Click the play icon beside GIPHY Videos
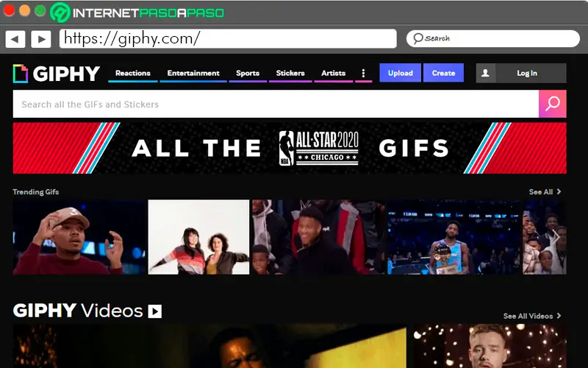This screenshot has height=368, width=588. (154, 311)
